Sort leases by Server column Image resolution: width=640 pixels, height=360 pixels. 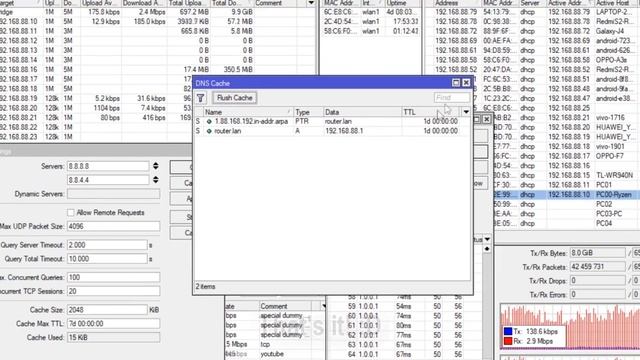(532, 3)
